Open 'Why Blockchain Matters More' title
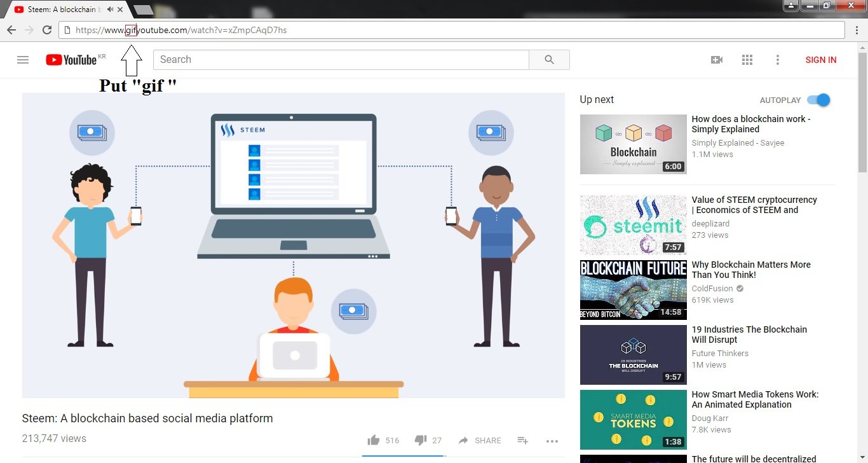 [751, 270]
